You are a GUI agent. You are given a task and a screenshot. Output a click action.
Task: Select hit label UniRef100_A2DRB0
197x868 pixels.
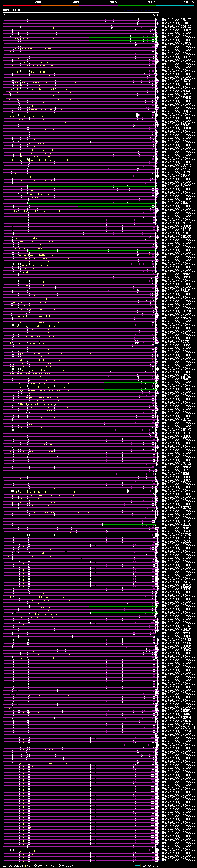177,474
